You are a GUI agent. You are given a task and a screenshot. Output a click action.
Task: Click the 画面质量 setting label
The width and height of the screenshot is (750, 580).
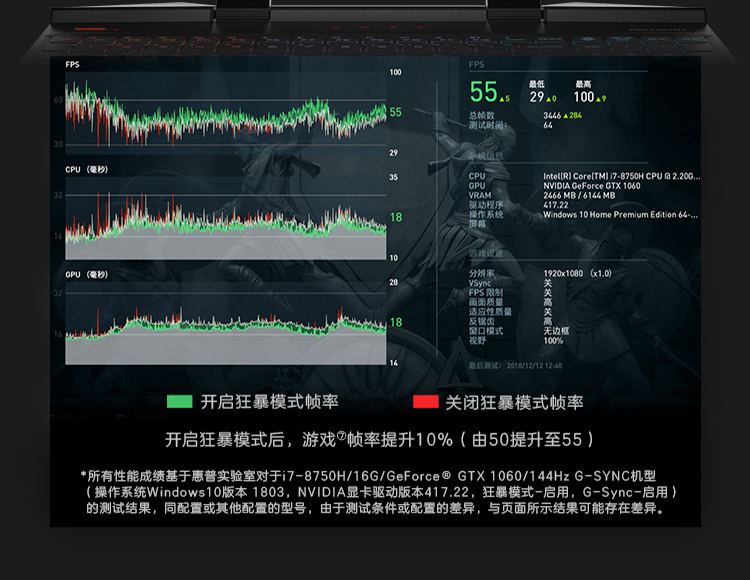[x=486, y=302]
